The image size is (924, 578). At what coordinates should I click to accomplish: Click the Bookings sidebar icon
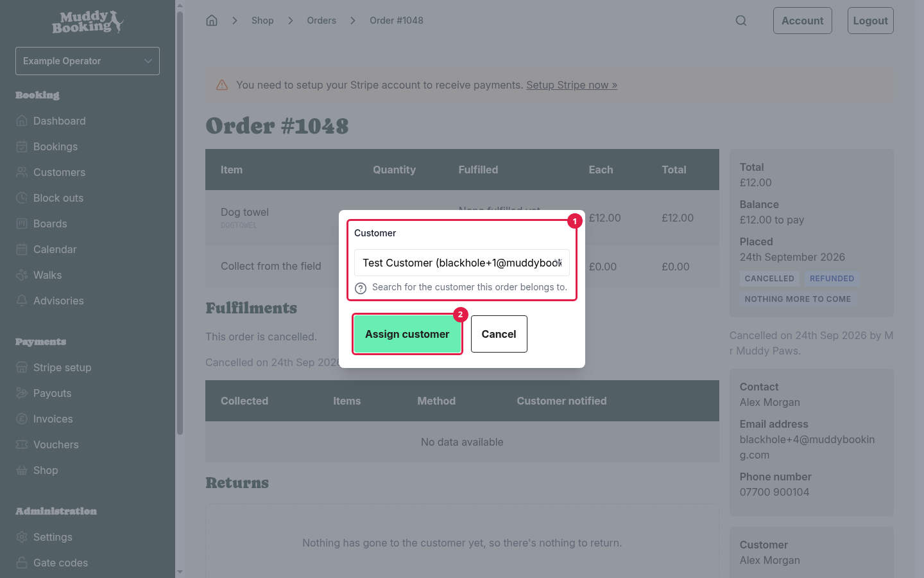pos(22,146)
